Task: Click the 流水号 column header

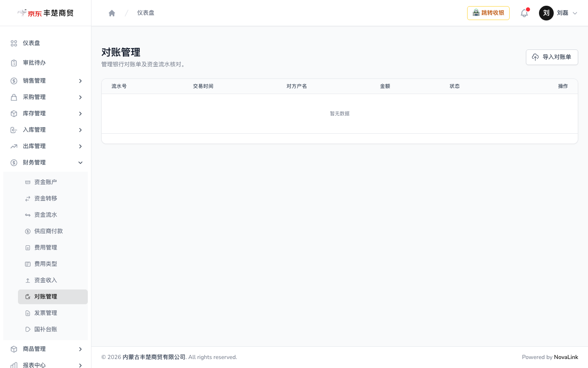Action: [x=119, y=86]
